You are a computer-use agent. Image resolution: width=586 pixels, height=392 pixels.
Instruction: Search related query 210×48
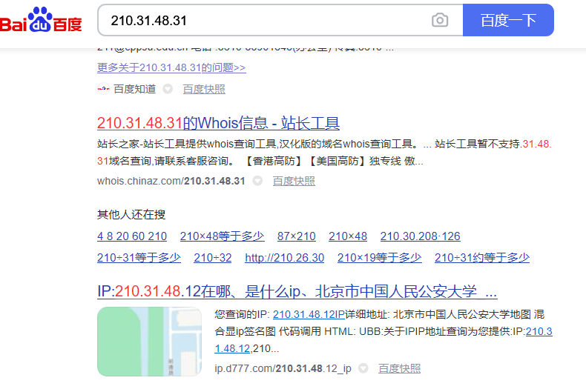point(348,236)
